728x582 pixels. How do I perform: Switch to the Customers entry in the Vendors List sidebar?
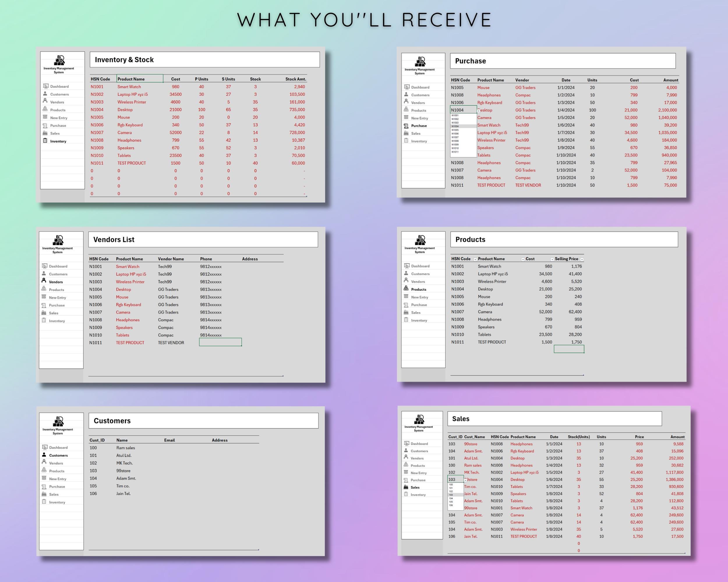[x=44, y=274]
